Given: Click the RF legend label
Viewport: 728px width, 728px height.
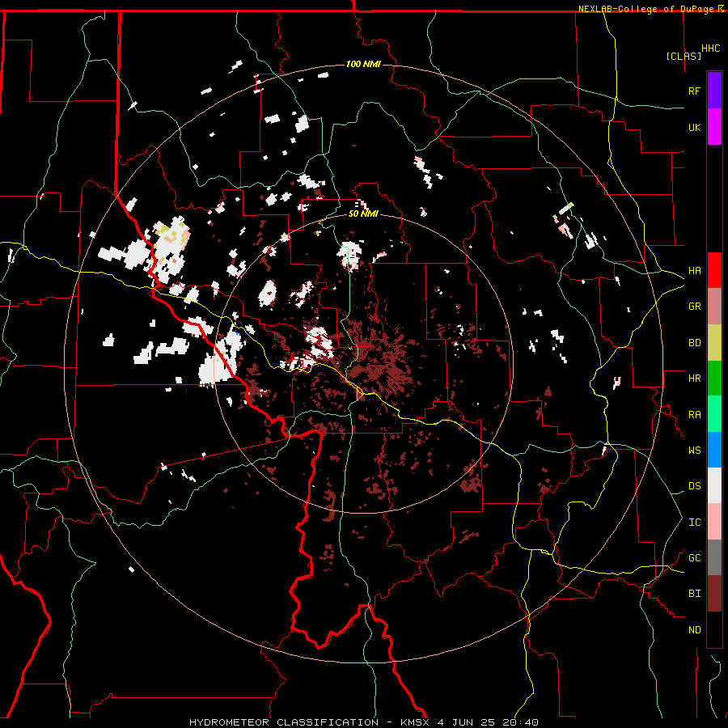Looking at the screenshot, I should 694,91.
